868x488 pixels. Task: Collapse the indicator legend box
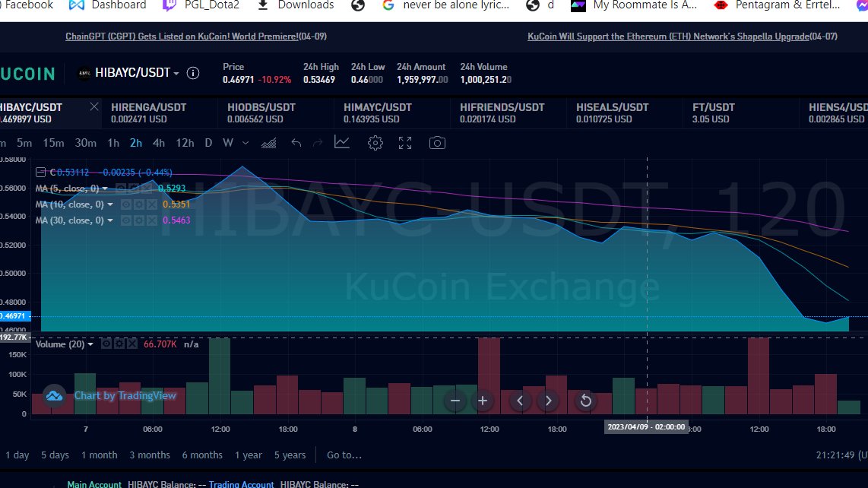(40, 173)
